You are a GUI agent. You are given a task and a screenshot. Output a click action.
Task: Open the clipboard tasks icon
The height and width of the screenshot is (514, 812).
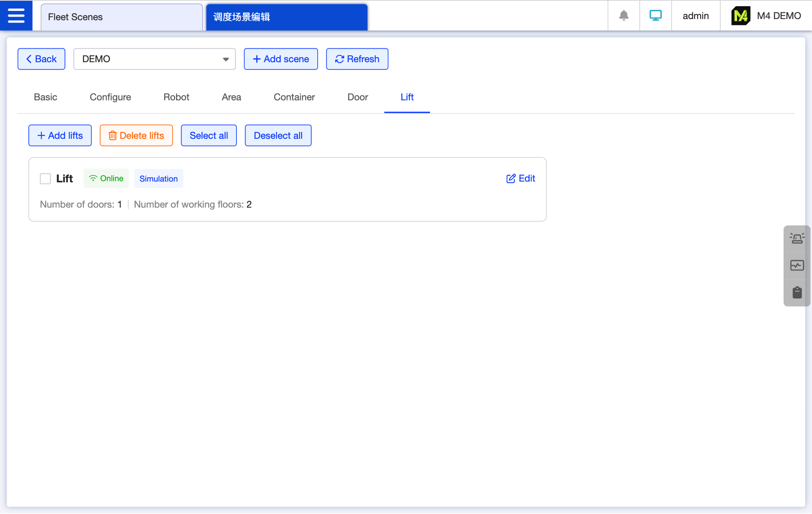[x=797, y=292]
